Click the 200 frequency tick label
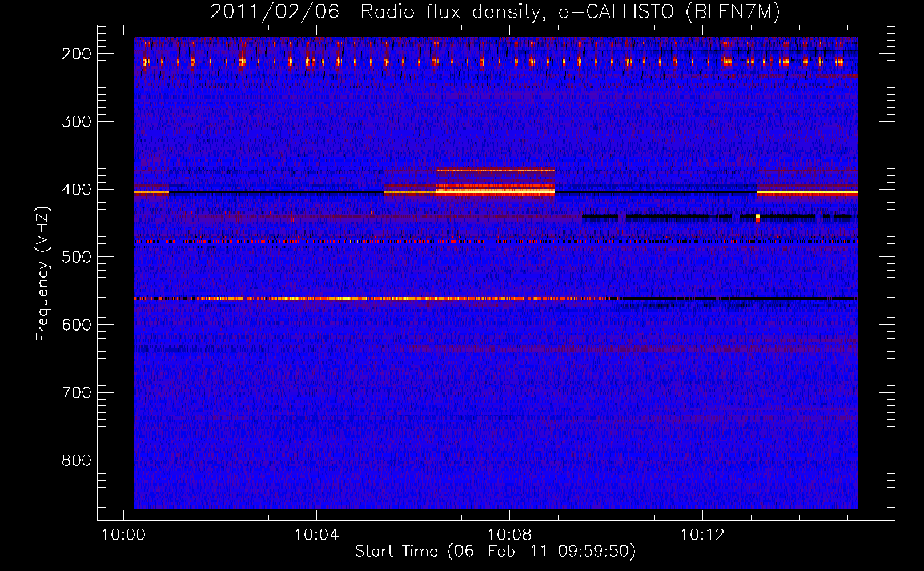Viewport: 924px width, 571px height. [x=77, y=54]
